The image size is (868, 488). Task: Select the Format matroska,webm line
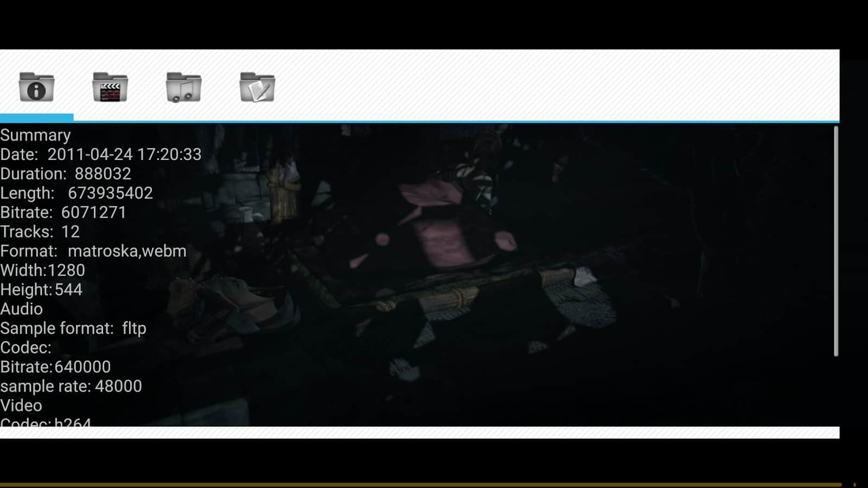click(93, 251)
